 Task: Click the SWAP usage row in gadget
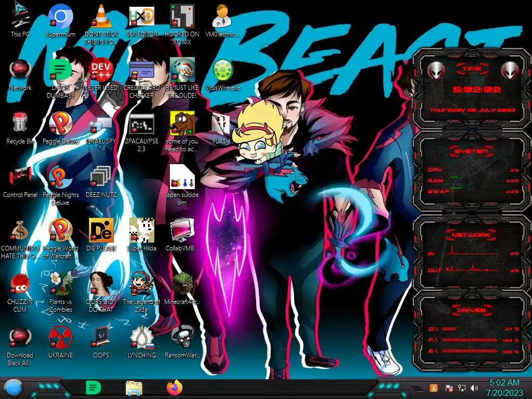pos(473,191)
